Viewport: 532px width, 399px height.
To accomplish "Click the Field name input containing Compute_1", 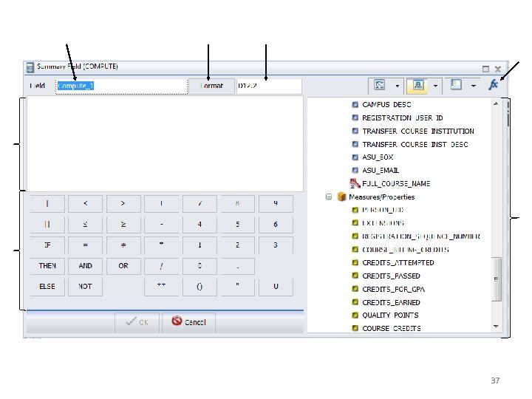I will point(121,86).
